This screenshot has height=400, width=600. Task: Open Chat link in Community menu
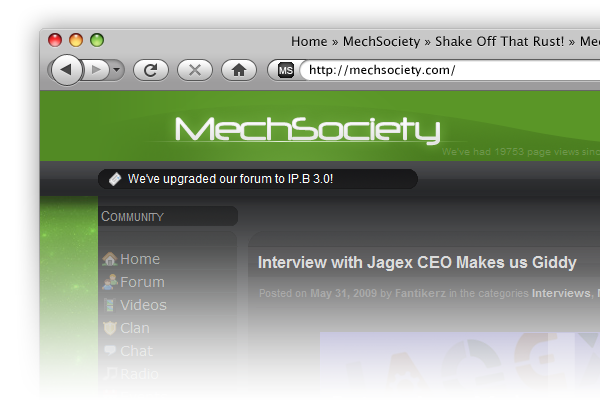click(136, 351)
